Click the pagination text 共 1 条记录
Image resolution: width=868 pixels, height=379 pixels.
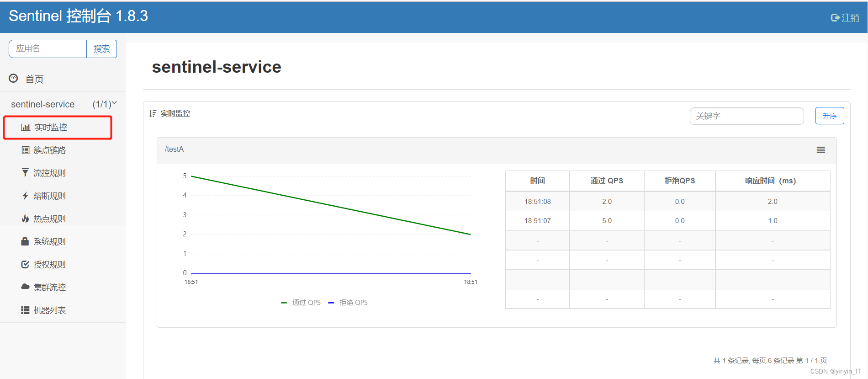coord(730,361)
